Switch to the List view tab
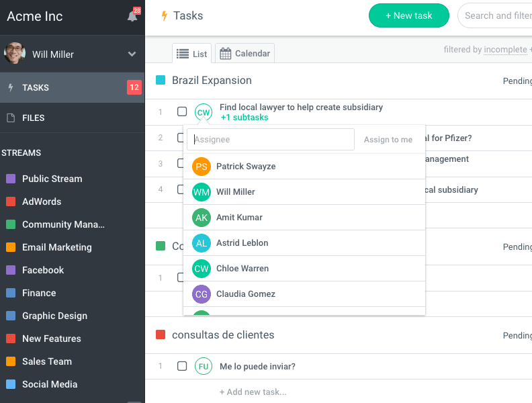532x403 pixels. 192,54
